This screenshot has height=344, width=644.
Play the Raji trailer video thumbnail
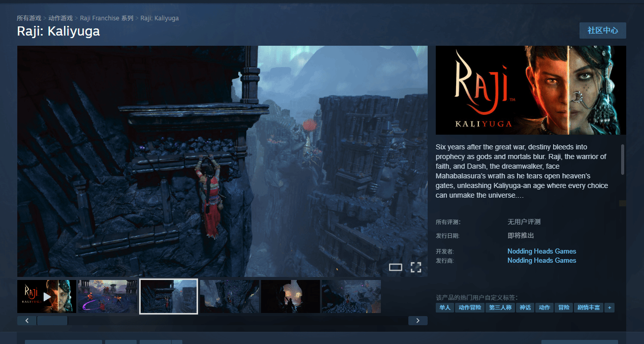47,296
